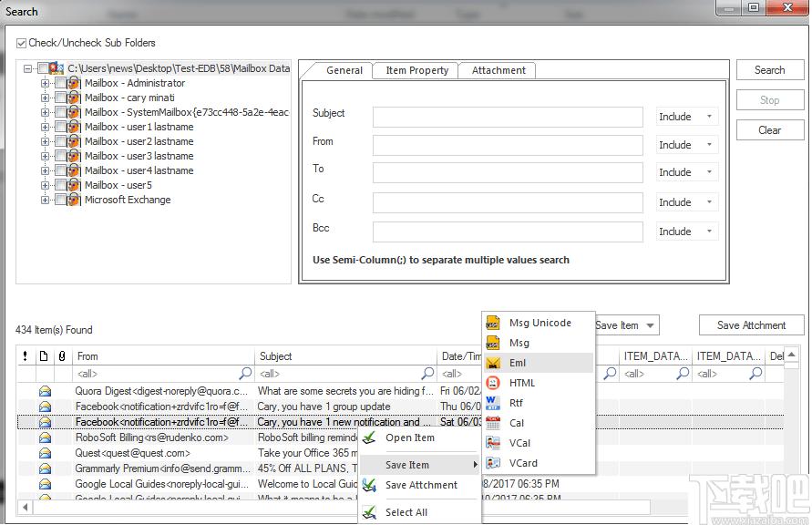Screen dimensions: 812x525
Task: Check the root Mailbox Data folder checkbox
Action: click(x=43, y=68)
